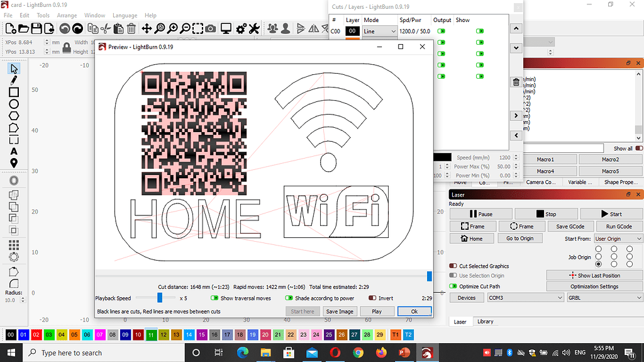Open the Line mode dropdown

380,31
